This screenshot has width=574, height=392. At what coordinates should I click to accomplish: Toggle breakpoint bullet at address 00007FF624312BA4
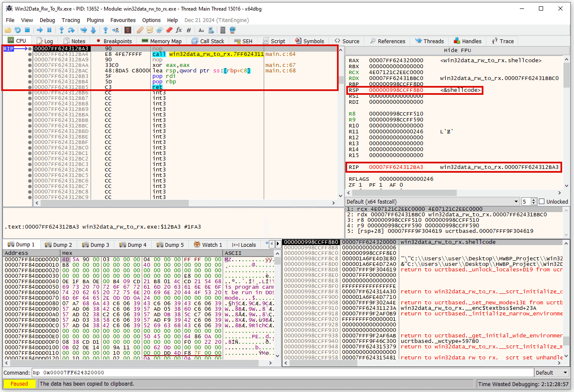30,54
